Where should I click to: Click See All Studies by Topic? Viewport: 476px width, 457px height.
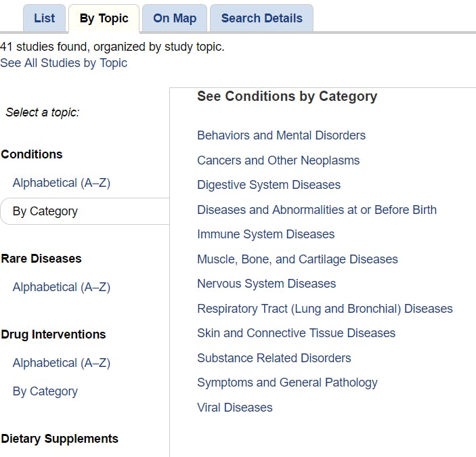tap(64, 63)
